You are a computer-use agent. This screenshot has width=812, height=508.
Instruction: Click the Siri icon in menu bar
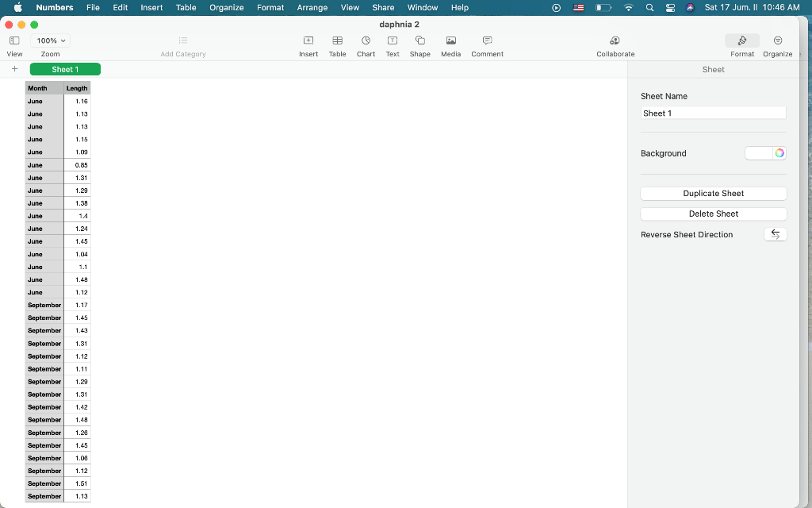(690, 7)
